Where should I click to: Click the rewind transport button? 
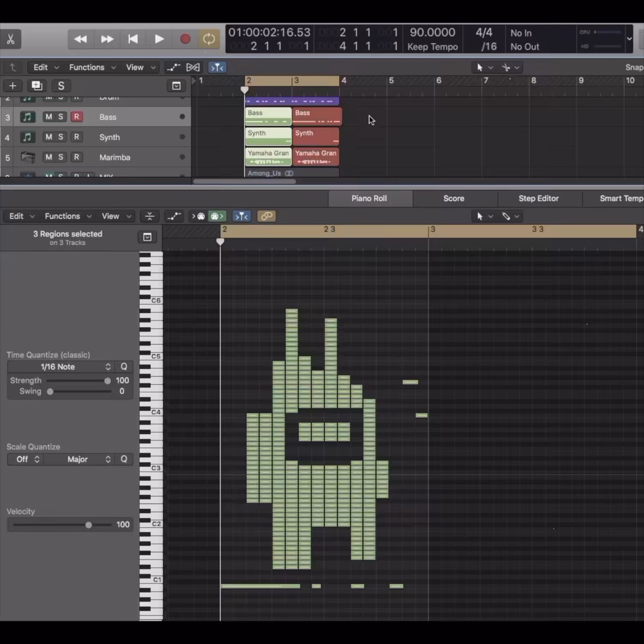80,39
